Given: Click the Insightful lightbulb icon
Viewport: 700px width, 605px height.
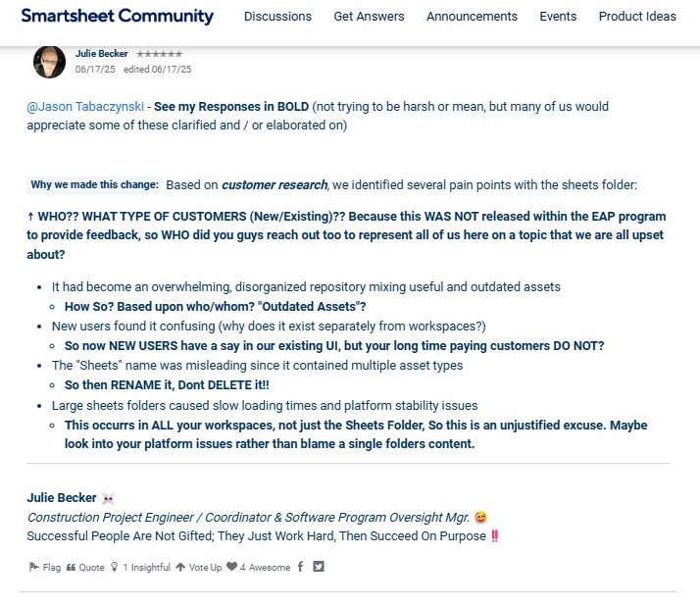Looking at the screenshot, I should pos(115,567).
